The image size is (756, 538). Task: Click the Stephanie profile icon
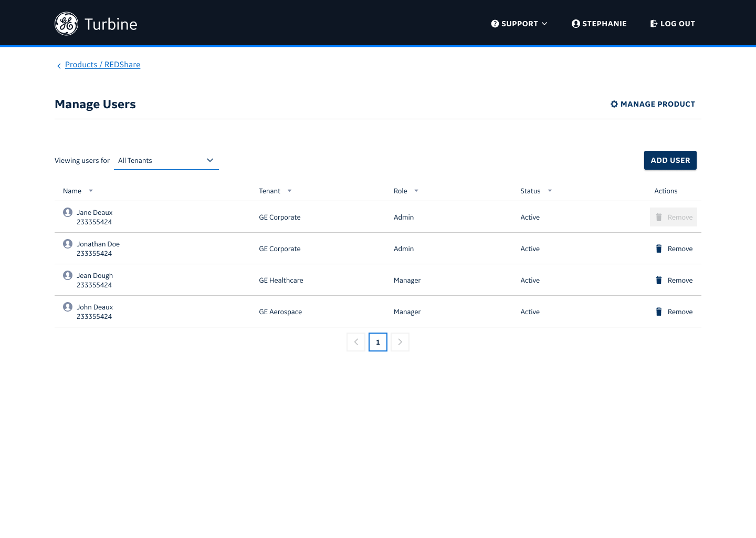(x=576, y=24)
